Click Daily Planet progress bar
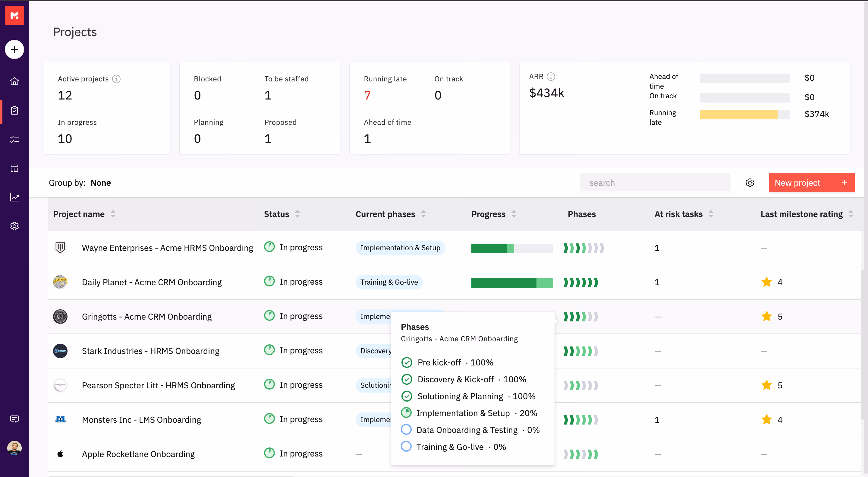 [512, 283]
